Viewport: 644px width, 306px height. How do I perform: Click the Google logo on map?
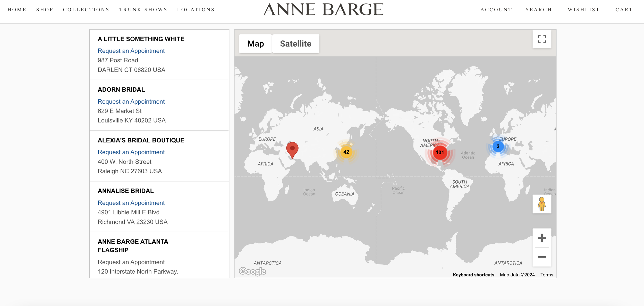point(252,271)
